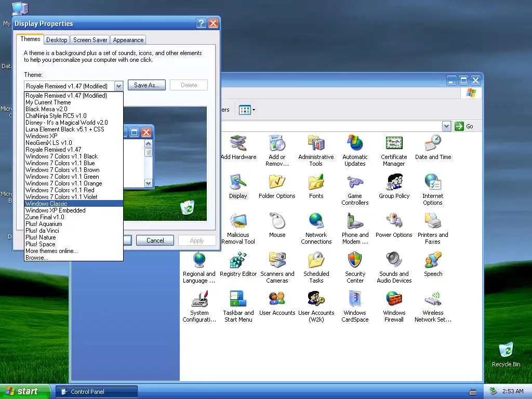Switch to the Screen Saver tab
Image resolution: width=532 pixels, height=399 pixels.
pyautogui.click(x=90, y=39)
